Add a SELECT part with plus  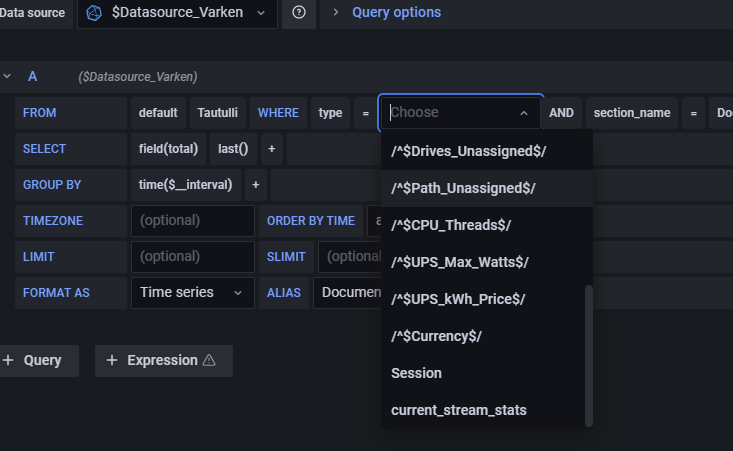tap(272, 149)
